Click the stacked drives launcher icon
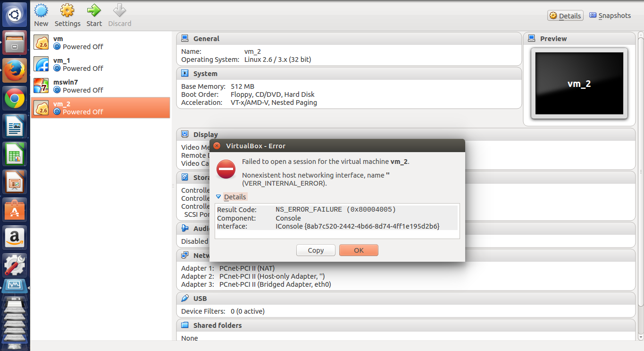 [x=15, y=322]
